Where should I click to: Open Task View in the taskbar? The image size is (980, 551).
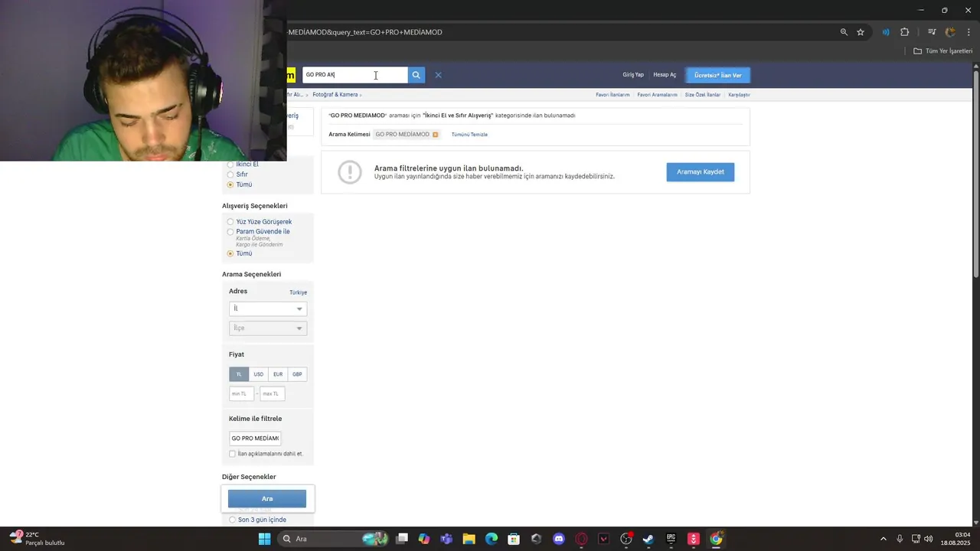(402, 539)
